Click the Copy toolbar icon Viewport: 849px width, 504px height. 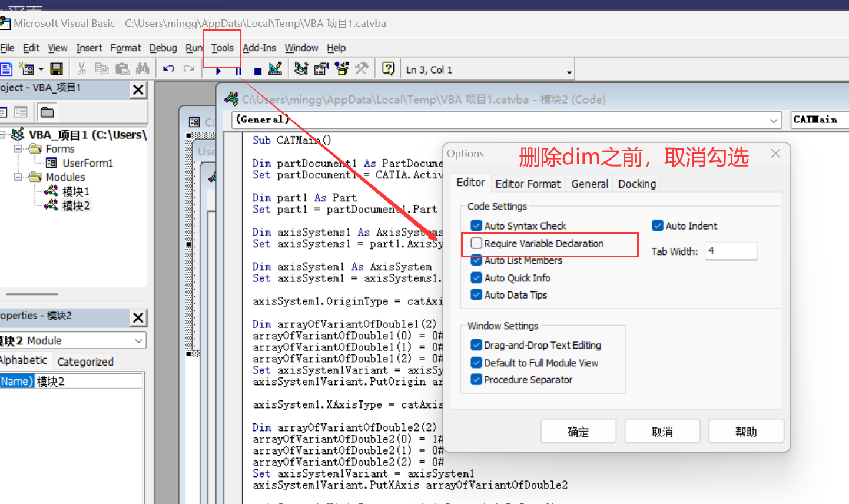102,69
